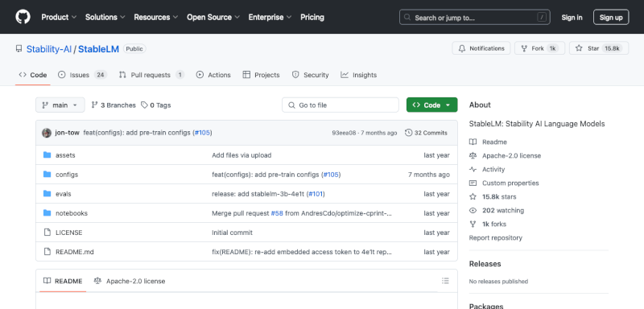Open the Product menu in header
Viewport: 644px width, 309px height.
point(59,17)
